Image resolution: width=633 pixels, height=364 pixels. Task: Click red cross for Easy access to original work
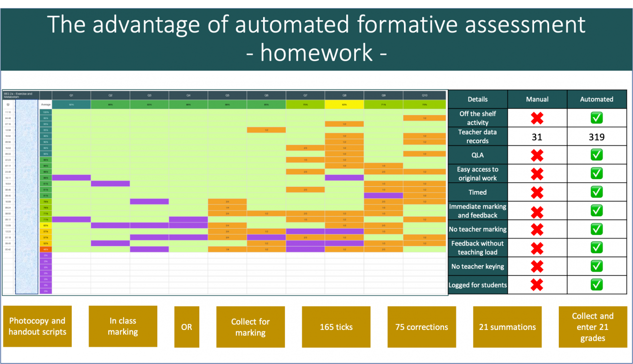(537, 174)
